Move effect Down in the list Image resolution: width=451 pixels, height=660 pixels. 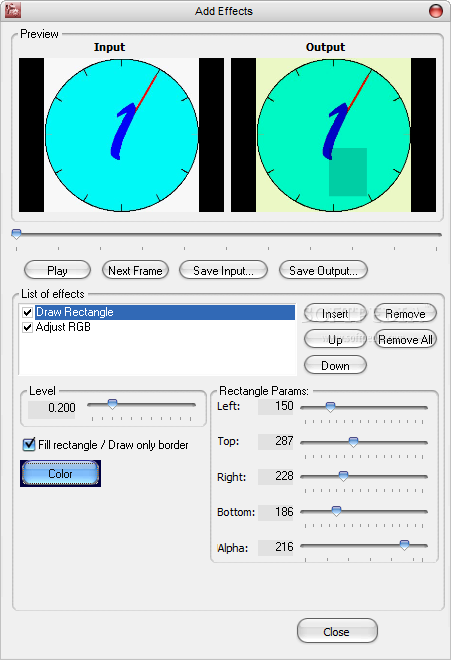[335, 365]
